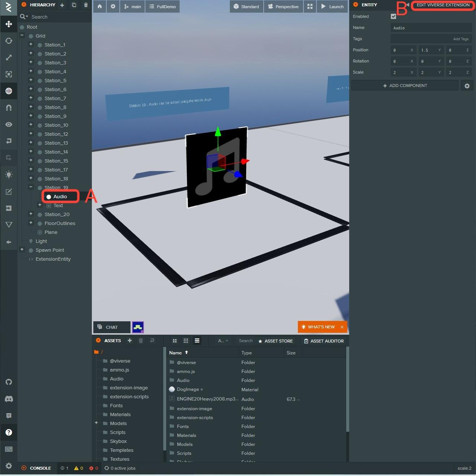Open the Asset Store tab
Image resolution: width=476 pixels, height=476 pixels.
tap(275, 341)
